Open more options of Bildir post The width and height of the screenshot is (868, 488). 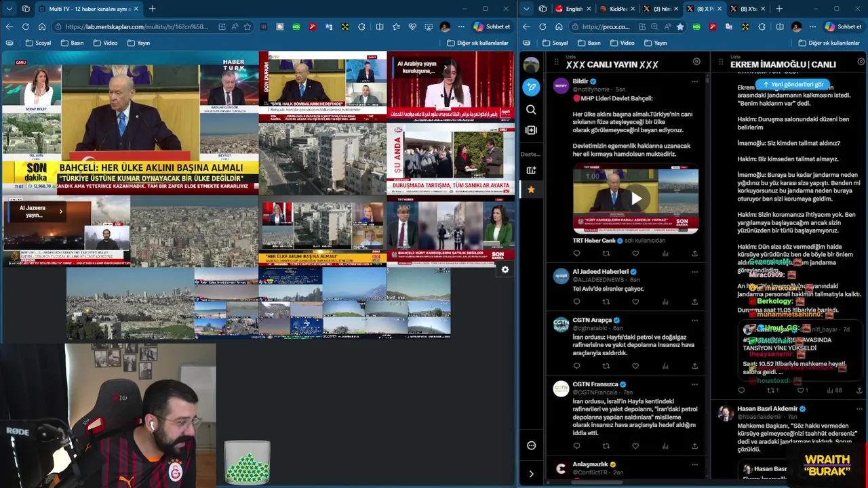click(694, 81)
